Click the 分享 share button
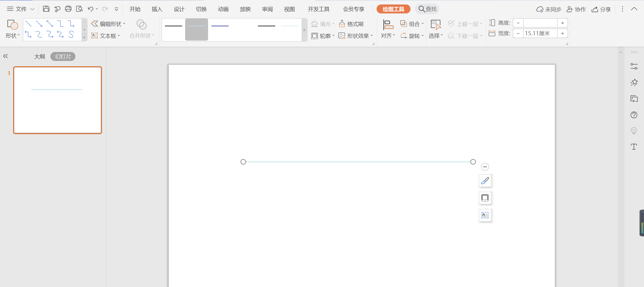Viewport: 644px width, 287px height. [601, 9]
